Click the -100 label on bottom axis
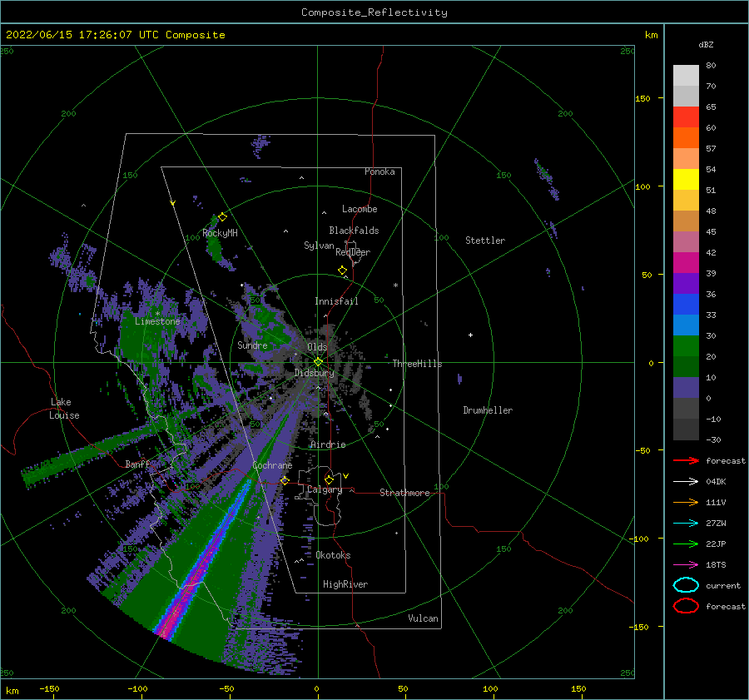The image size is (749, 700). coord(137,688)
